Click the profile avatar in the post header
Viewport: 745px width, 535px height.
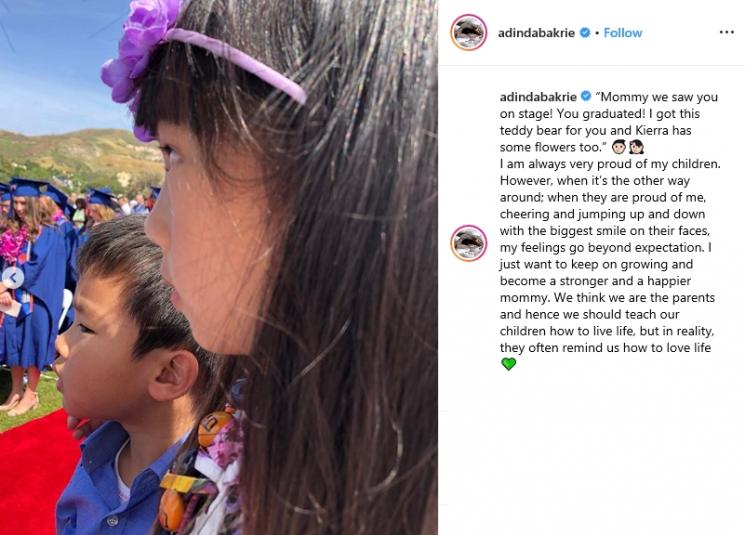point(468,32)
